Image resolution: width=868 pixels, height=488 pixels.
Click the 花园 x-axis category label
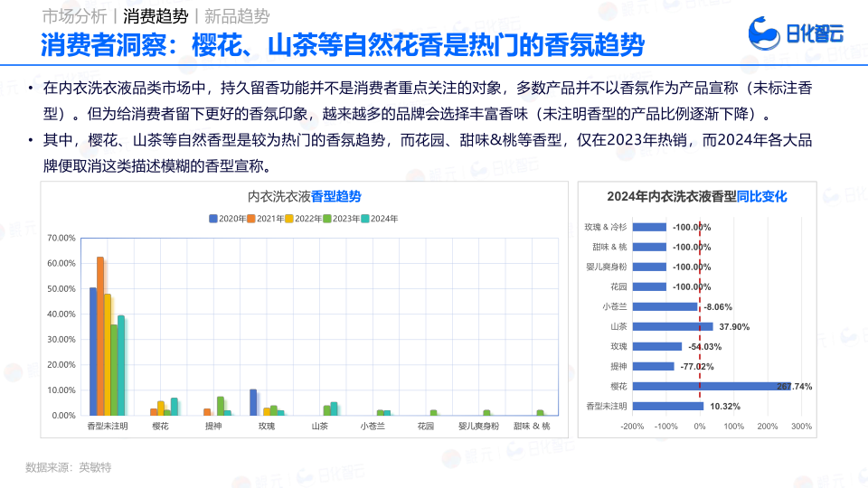coord(426,426)
